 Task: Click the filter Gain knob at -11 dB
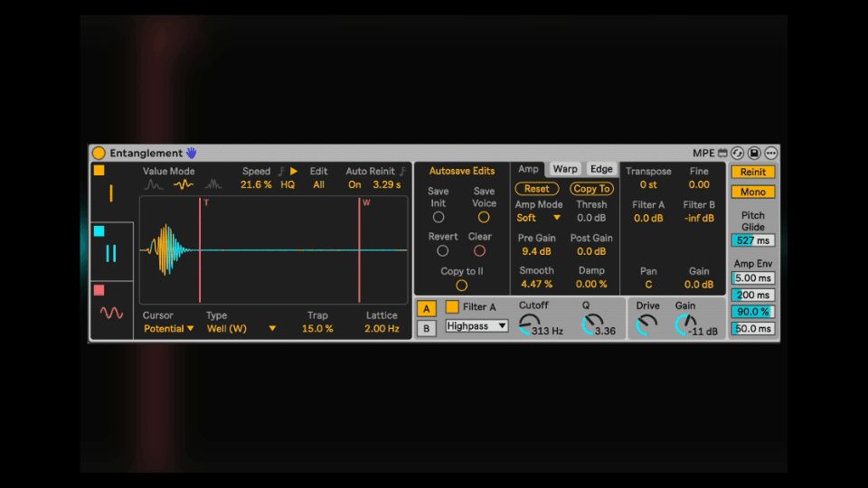[x=685, y=324]
